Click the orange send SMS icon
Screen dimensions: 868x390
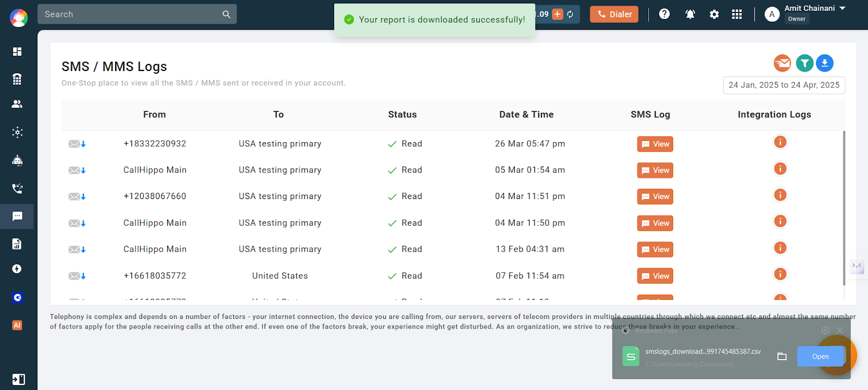(782, 63)
